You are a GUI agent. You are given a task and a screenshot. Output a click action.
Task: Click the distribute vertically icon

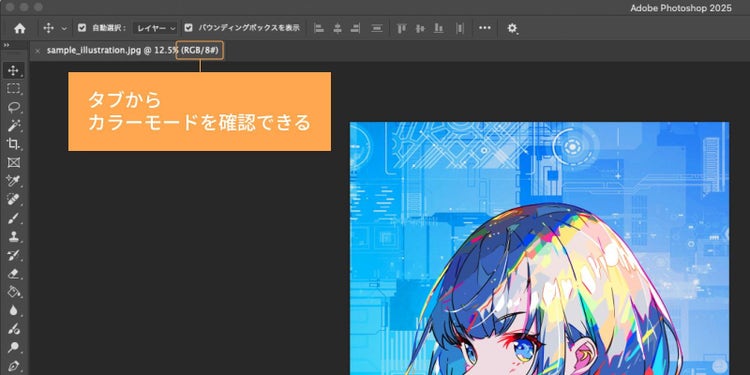click(377, 28)
